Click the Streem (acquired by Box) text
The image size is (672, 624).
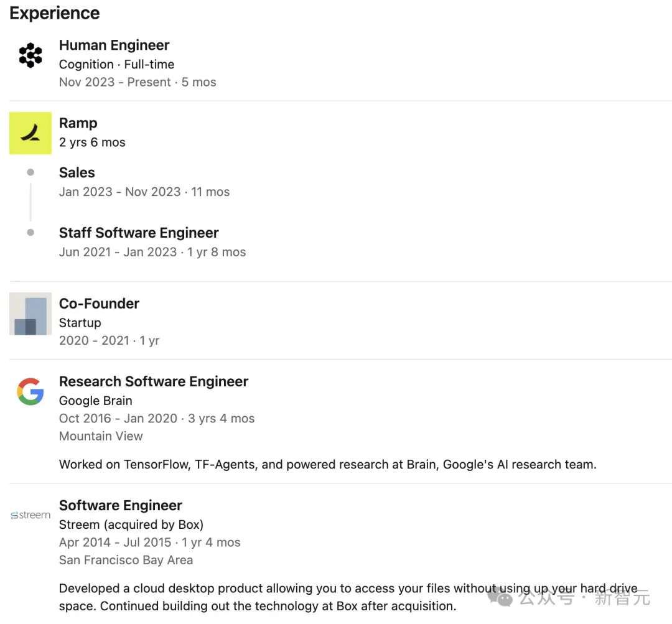(x=131, y=524)
